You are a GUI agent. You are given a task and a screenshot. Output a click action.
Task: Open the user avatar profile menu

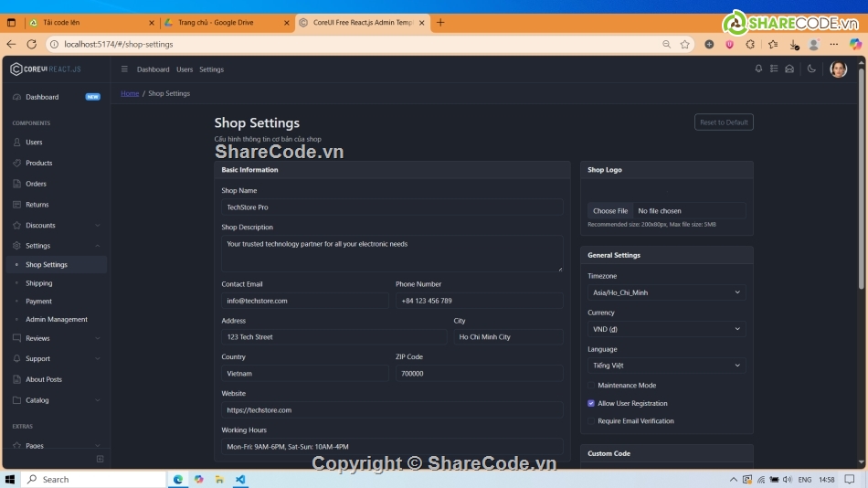(x=838, y=69)
